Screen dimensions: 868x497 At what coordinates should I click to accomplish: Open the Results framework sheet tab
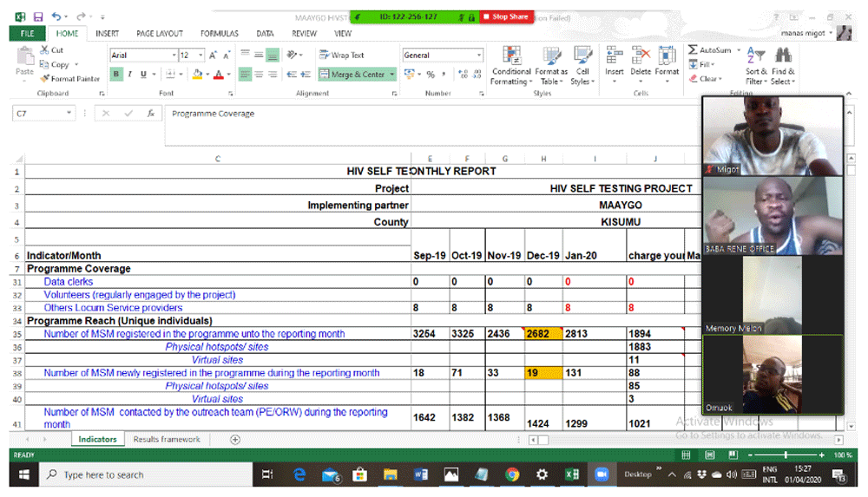pos(167,440)
